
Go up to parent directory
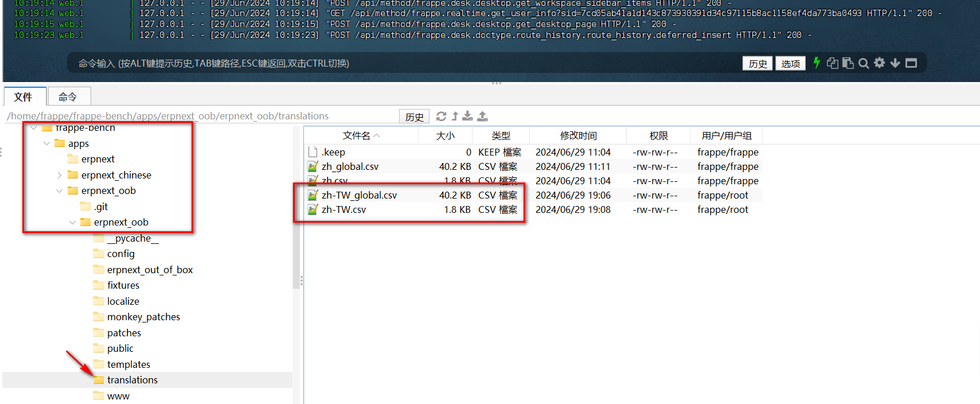tap(455, 116)
